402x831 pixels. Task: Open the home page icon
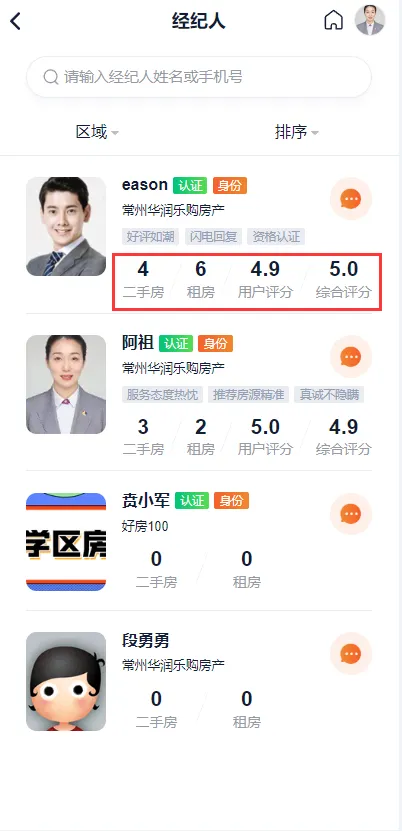click(x=333, y=21)
